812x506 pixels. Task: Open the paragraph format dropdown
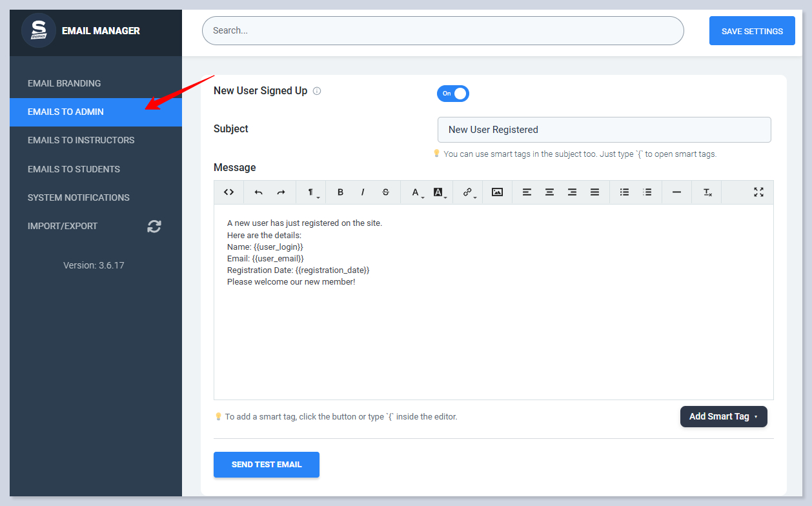click(x=311, y=192)
